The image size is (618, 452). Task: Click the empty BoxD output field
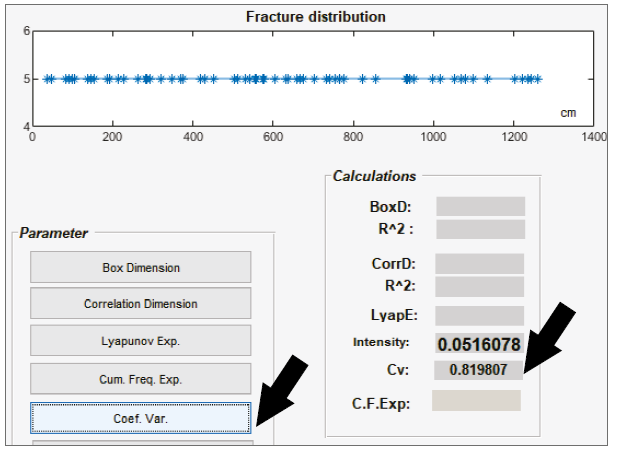(480, 207)
